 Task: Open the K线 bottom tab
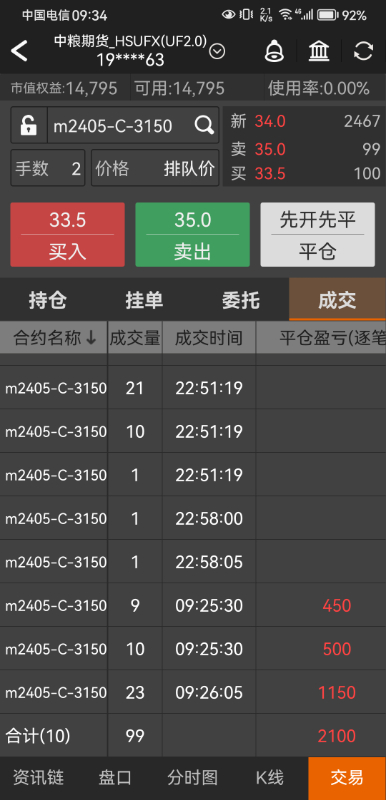tap(269, 778)
